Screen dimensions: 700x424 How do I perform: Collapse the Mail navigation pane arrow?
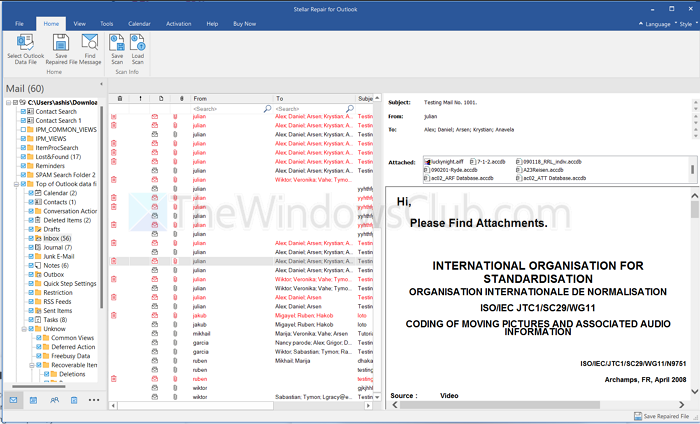pos(101,84)
